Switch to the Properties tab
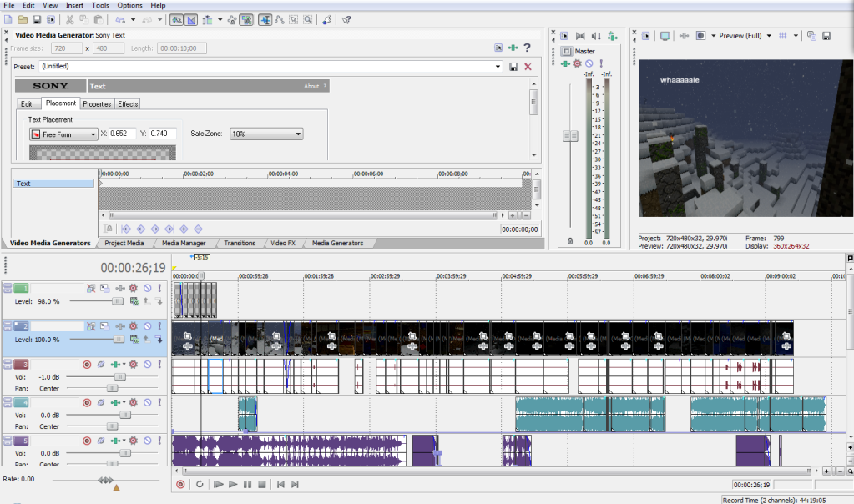This screenshot has width=854, height=504. click(x=97, y=104)
